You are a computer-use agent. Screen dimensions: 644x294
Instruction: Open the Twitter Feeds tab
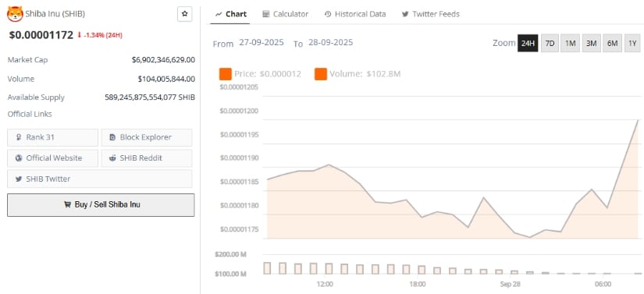click(x=431, y=14)
